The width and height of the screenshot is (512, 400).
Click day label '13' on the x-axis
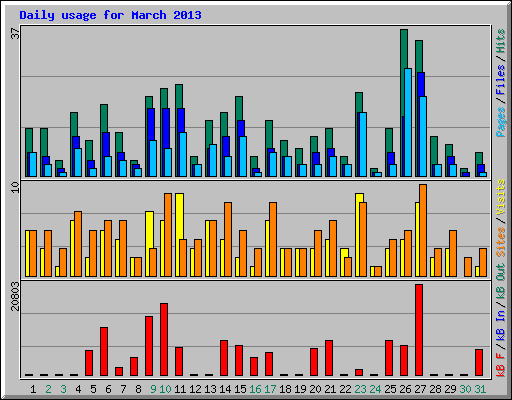[210, 389]
